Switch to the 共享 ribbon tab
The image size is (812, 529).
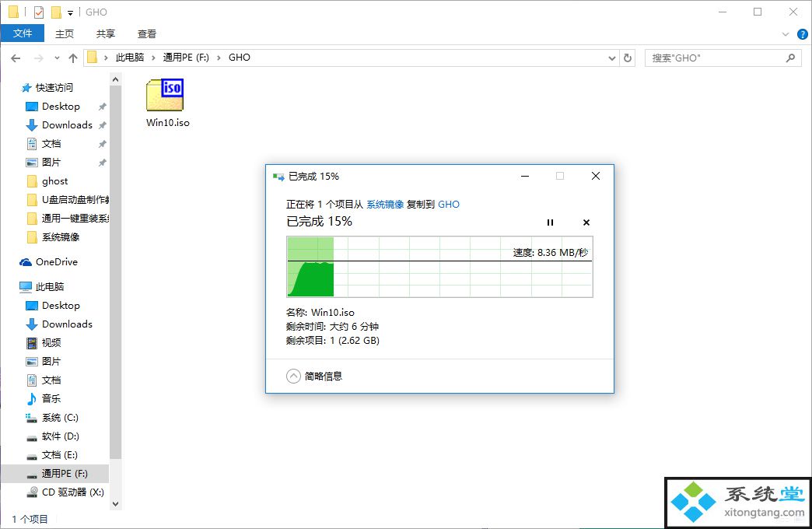point(106,33)
